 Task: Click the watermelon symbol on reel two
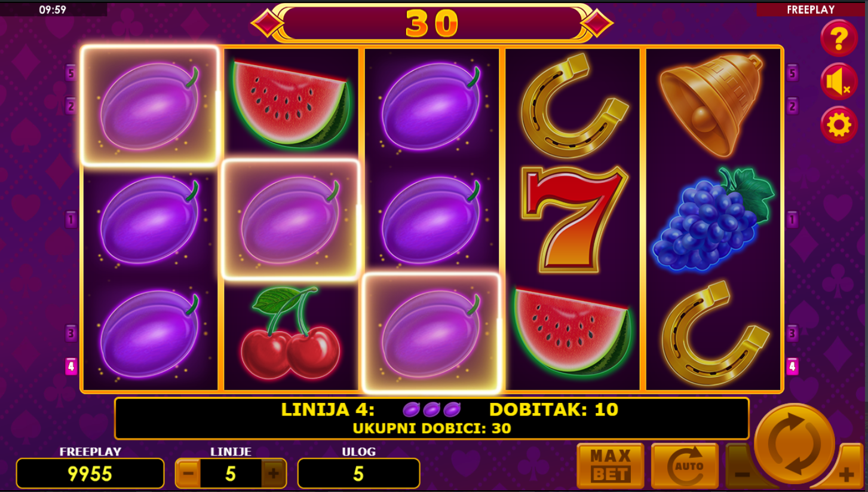coord(290,103)
